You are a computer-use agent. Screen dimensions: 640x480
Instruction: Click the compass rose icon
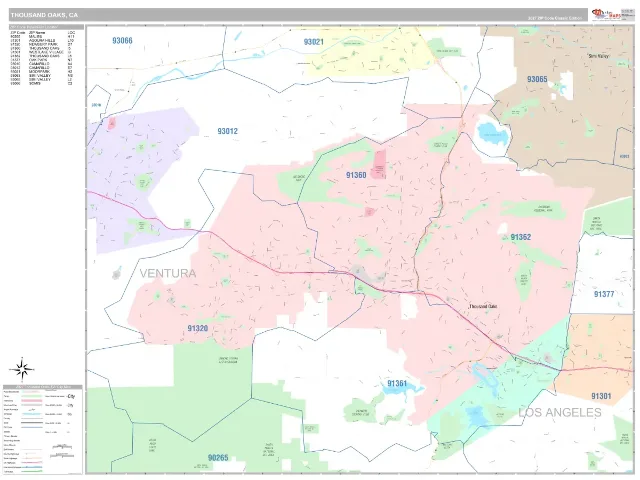pos(22,369)
